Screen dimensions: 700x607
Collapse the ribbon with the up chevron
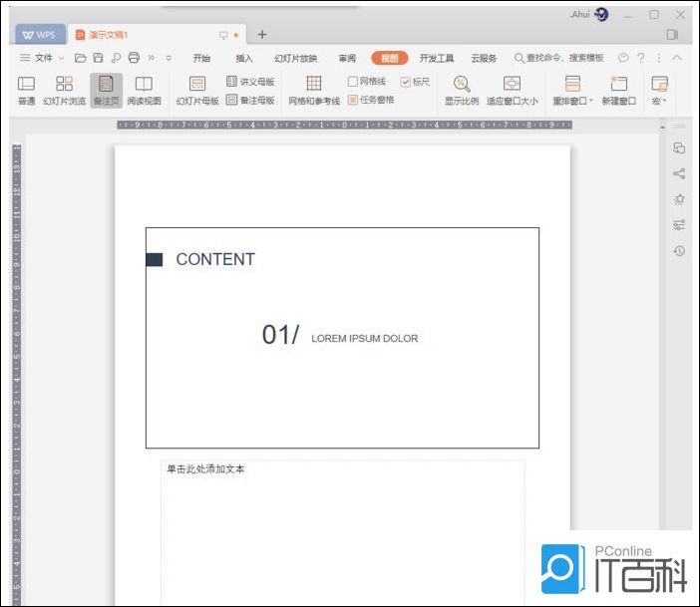[x=677, y=58]
